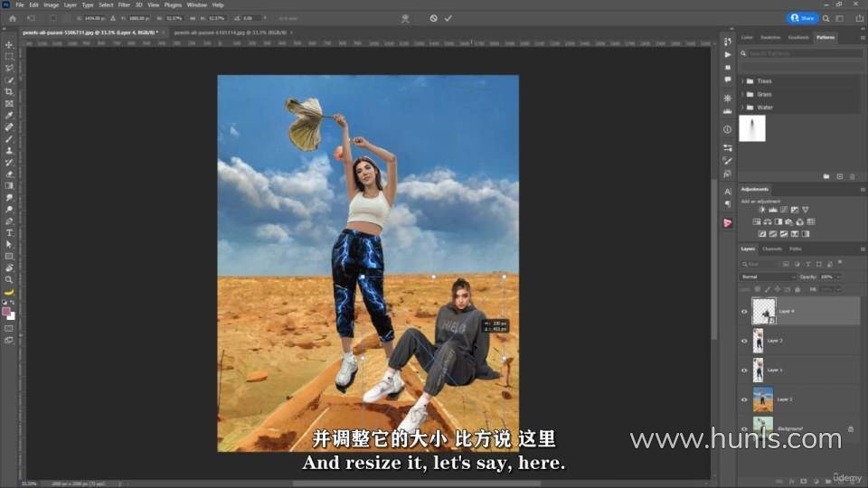Open the Filter menu

[x=124, y=5]
